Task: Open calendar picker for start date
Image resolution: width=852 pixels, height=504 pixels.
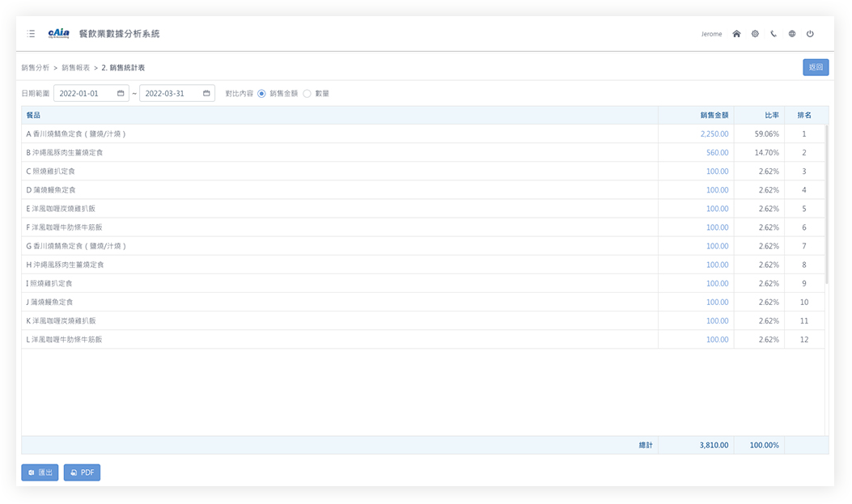Action: coord(121,93)
